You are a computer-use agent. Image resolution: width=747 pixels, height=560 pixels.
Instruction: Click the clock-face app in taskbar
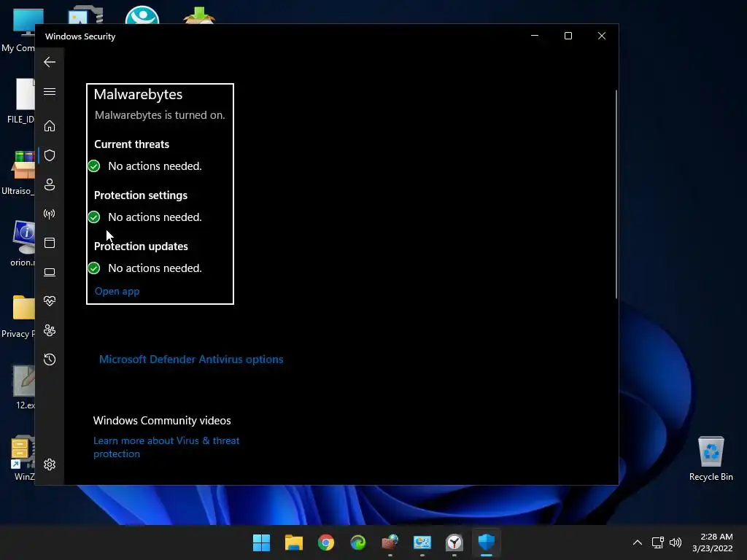[x=454, y=542]
